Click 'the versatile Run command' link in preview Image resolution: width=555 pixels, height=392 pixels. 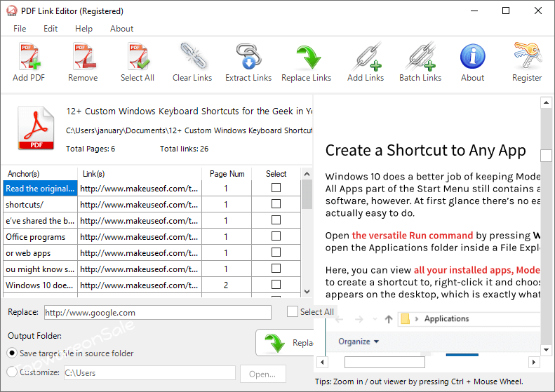(x=413, y=236)
